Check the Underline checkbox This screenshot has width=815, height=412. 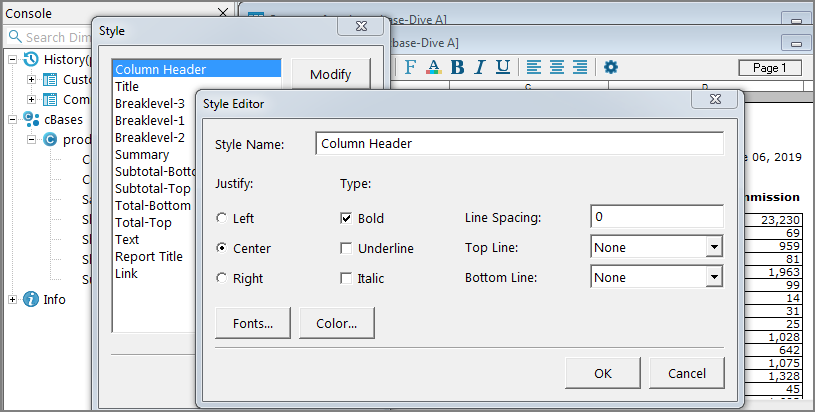tap(346, 248)
